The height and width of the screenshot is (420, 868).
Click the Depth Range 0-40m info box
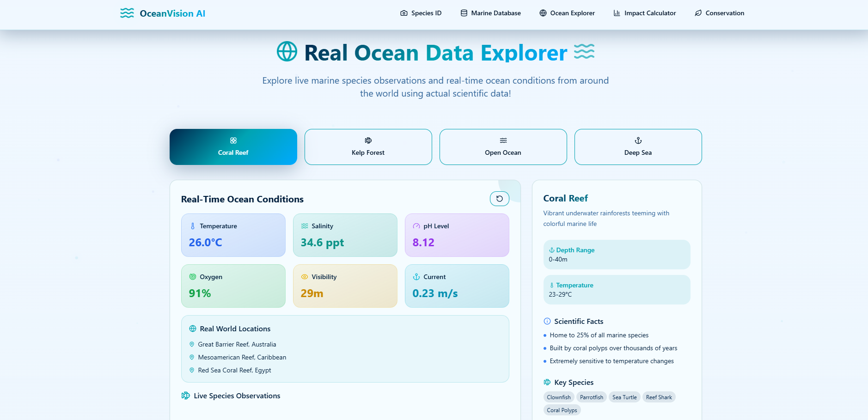pos(617,255)
